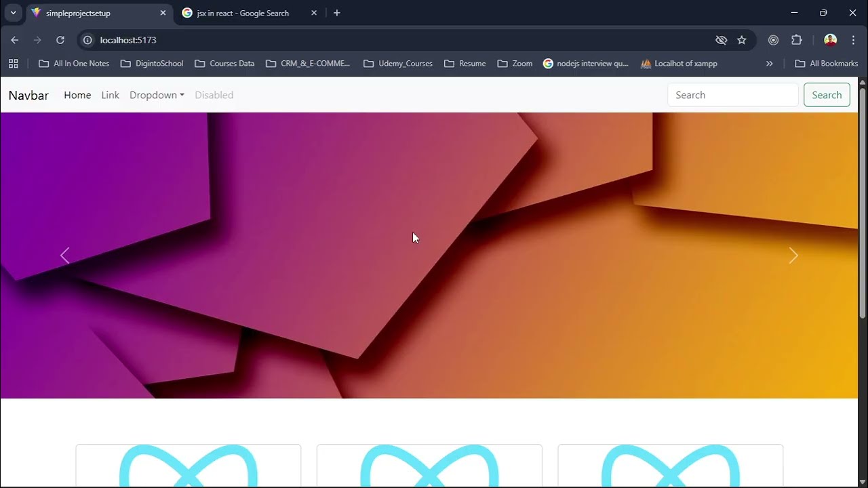868x488 pixels.
Task: Minimize the Chrome window
Action: click(794, 13)
